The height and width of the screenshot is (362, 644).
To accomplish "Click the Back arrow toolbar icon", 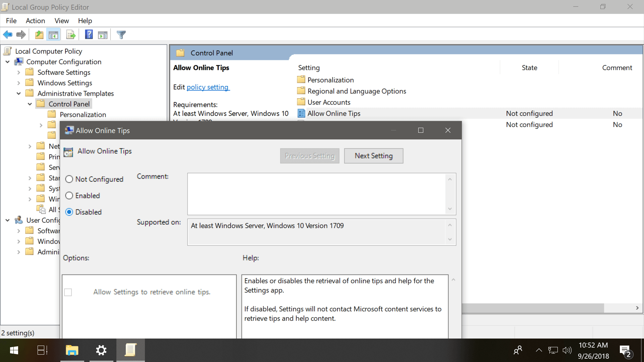I will [7, 35].
